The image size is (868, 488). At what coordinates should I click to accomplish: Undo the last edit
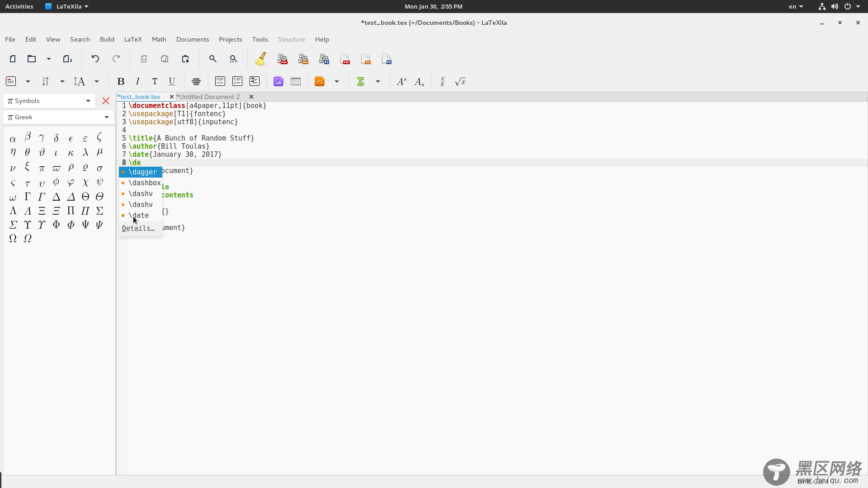[x=95, y=59]
